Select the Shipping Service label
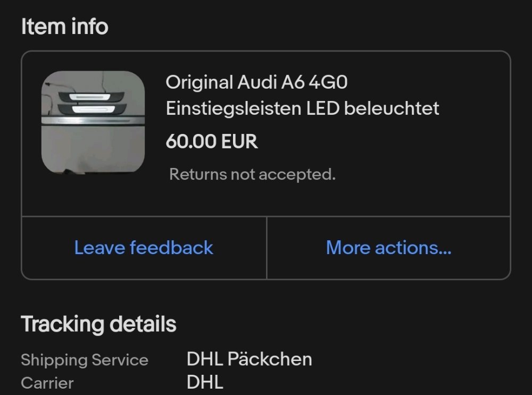This screenshot has width=532, height=395. pos(85,360)
